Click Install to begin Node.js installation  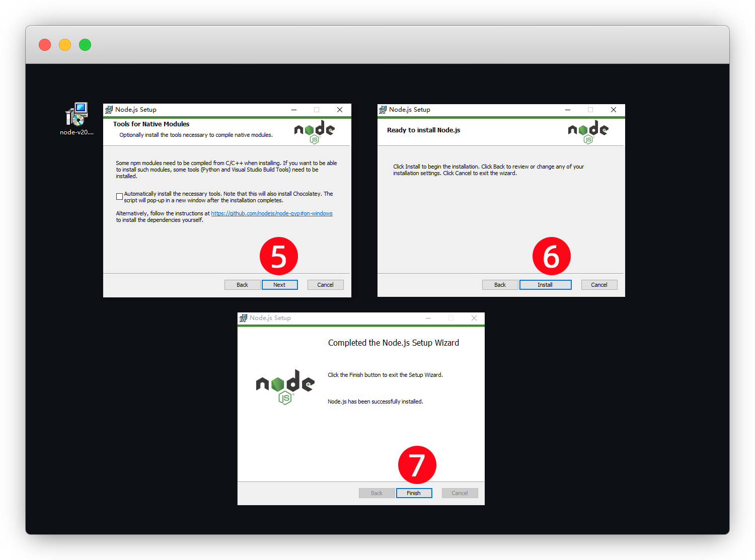click(545, 285)
